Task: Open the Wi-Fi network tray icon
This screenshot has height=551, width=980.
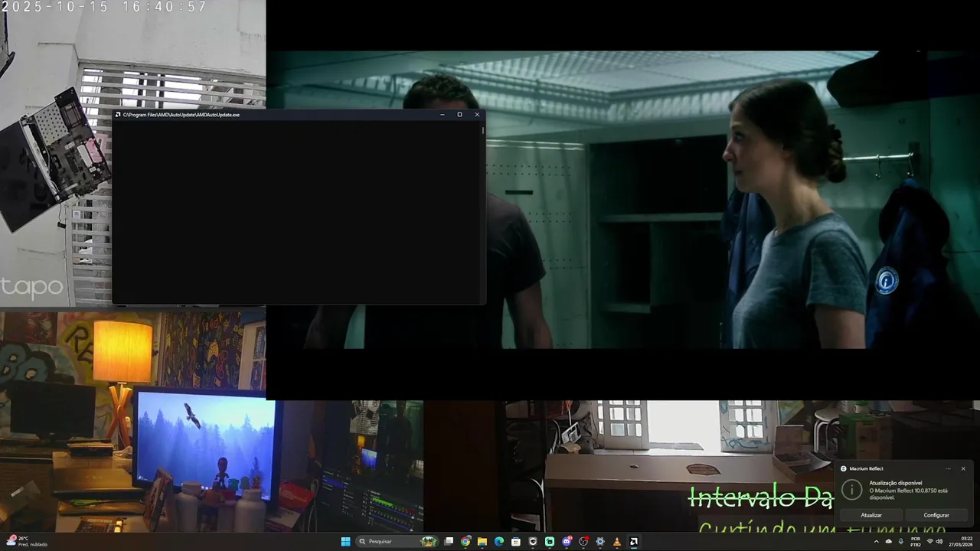Action: pos(930,542)
